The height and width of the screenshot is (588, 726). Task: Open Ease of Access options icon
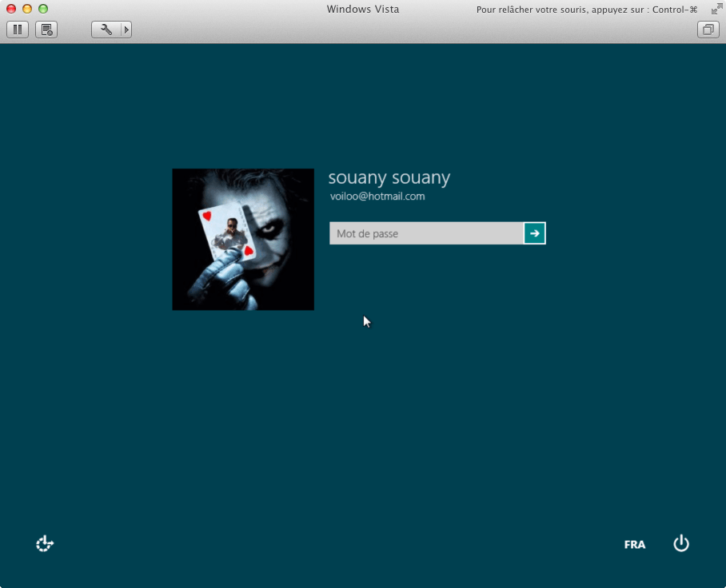coord(45,543)
